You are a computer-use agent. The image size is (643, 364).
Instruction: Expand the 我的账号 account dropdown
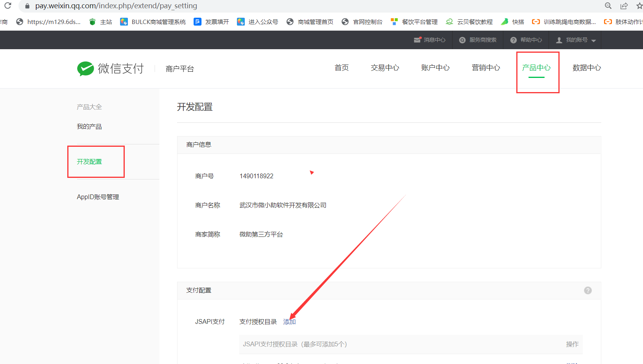click(576, 40)
